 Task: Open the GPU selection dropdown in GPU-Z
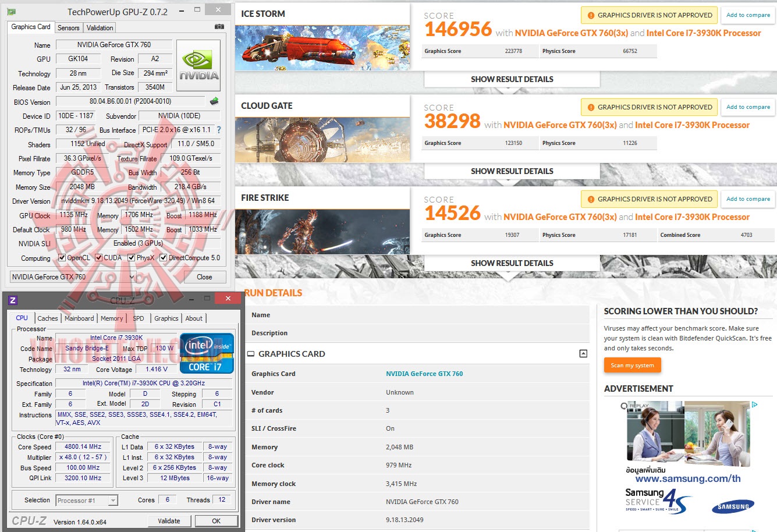point(72,277)
